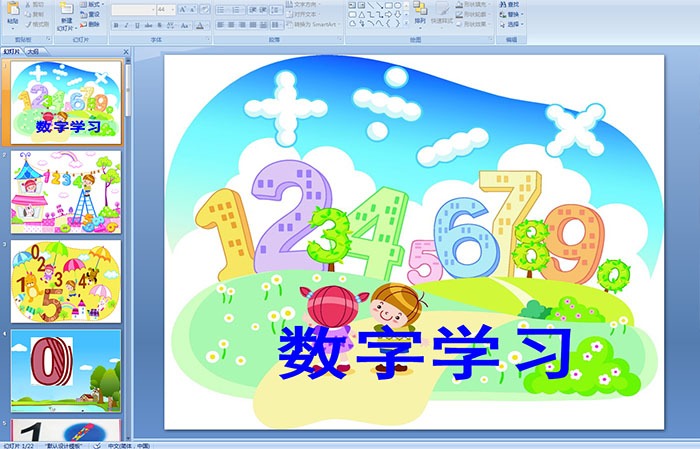This screenshot has height=449, width=700.
Task: Pick the left brace shape in gallery
Action: coord(388,23)
